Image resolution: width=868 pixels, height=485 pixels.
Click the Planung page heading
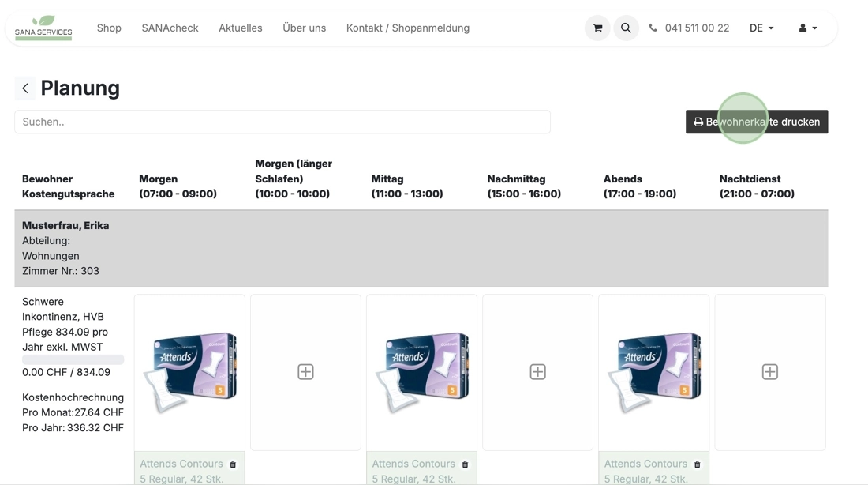tap(80, 88)
